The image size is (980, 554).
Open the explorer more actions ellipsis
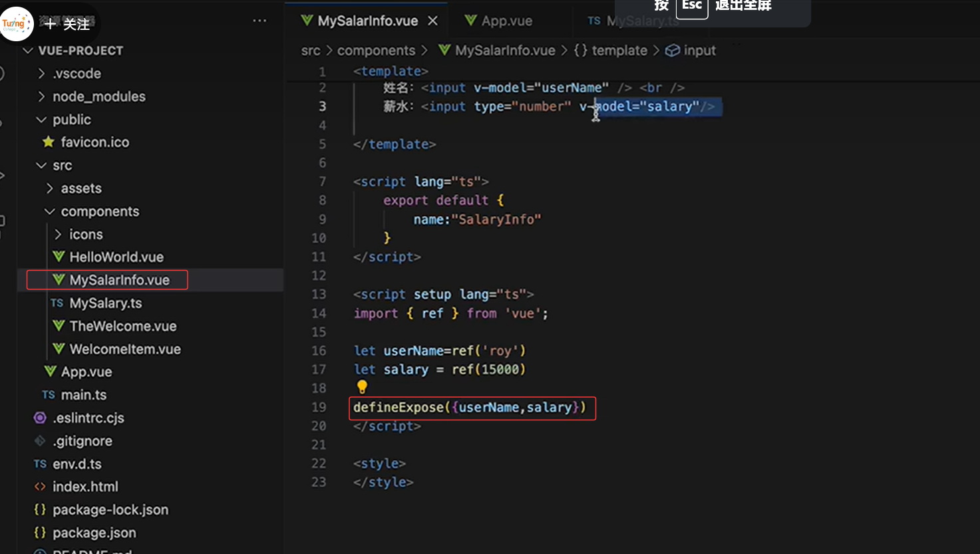(259, 21)
